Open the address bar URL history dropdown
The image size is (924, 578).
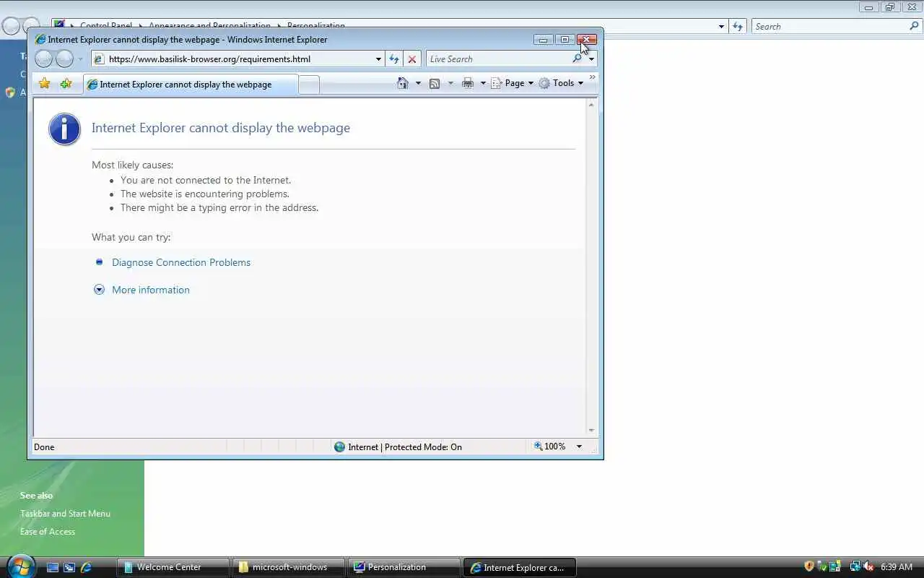tap(378, 59)
